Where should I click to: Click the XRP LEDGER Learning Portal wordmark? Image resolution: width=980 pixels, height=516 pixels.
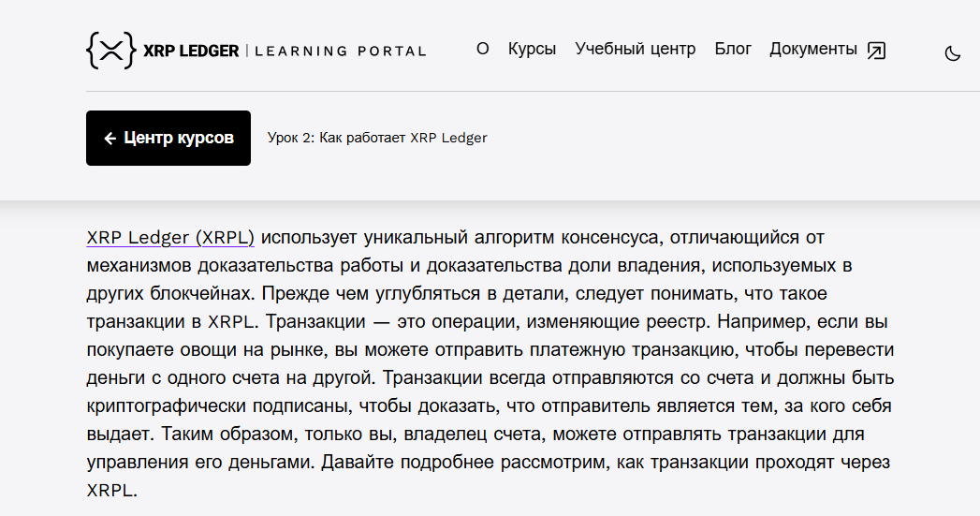(x=285, y=51)
